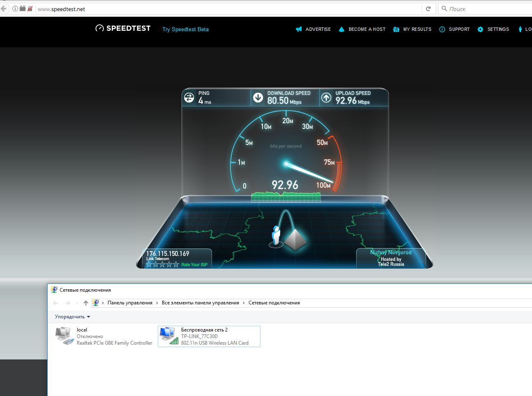532x396 pixels.
Task: Click the browser back arrow
Action: (4, 9)
